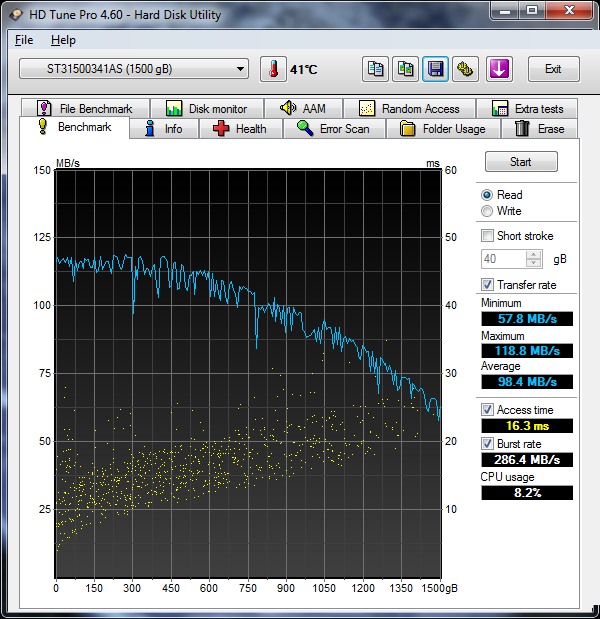Open the Error Scan tab

click(x=332, y=129)
